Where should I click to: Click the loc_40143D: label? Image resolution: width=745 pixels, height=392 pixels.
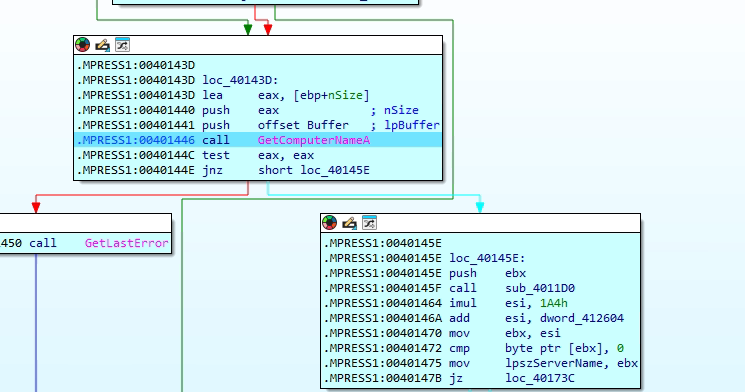[240, 80]
